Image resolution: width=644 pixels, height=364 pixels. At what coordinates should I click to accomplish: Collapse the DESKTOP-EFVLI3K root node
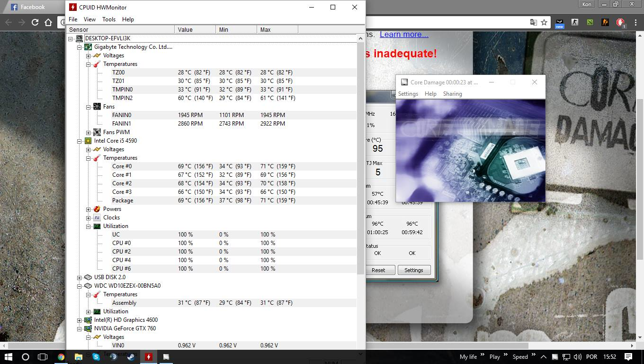[71, 38]
